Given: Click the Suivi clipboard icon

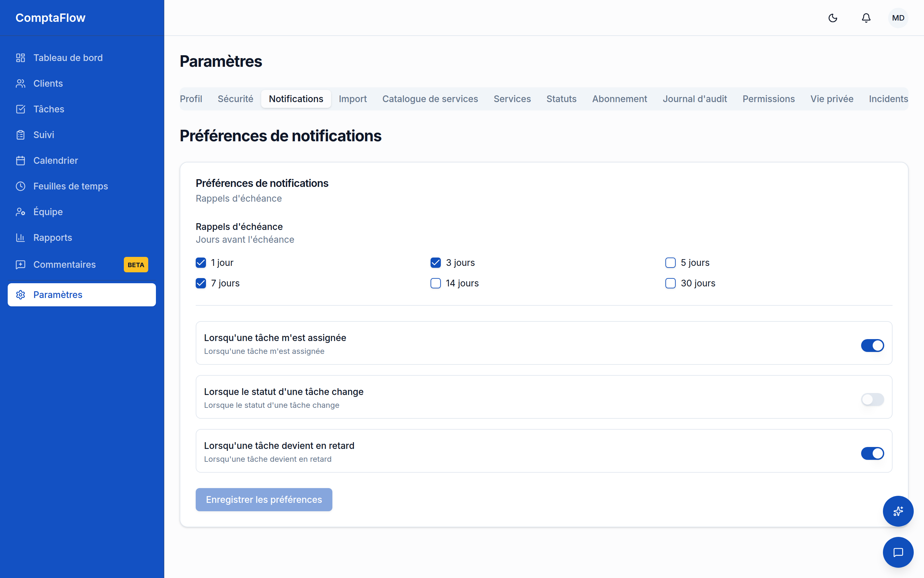Looking at the screenshot, I should pos(21,135).
